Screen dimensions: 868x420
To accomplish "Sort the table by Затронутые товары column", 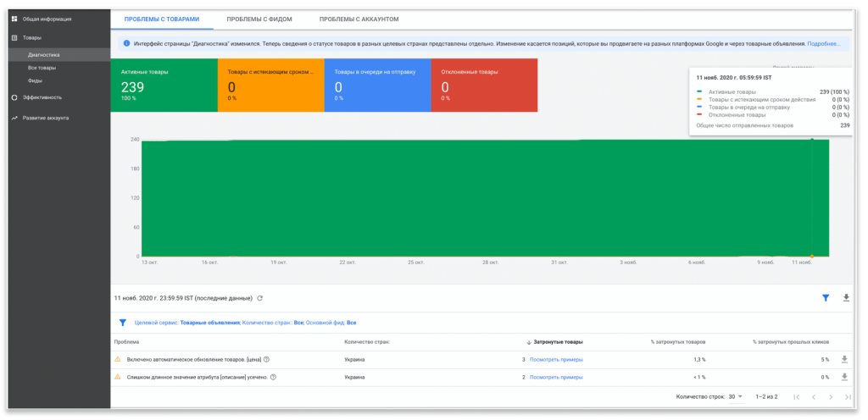I will click(554, 342).
